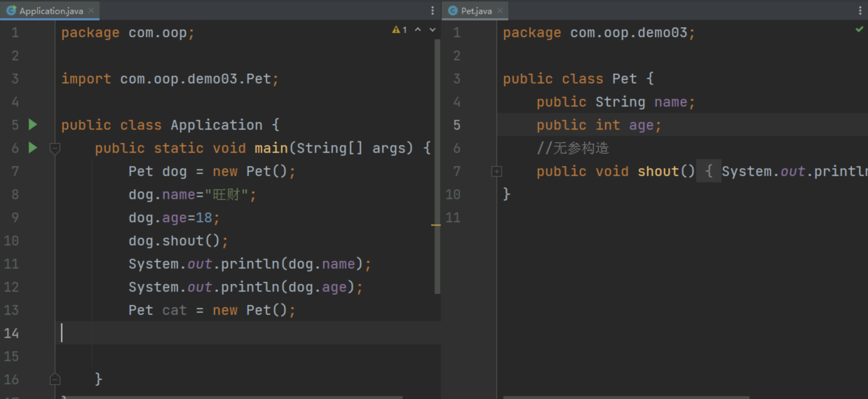Click green checkmark inspection status in Pet.java
The image size is (868, 399).
click(x=859, y=29)
